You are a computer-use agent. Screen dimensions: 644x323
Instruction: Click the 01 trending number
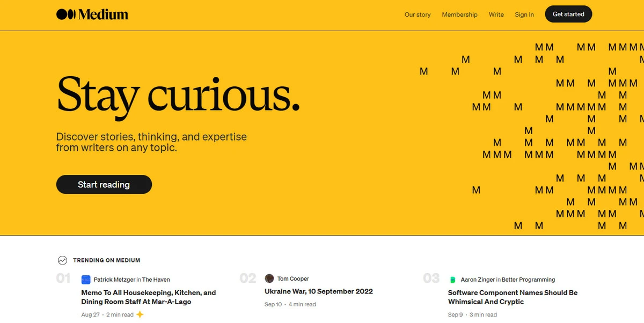pyautogui.click(x=63, y=278)
